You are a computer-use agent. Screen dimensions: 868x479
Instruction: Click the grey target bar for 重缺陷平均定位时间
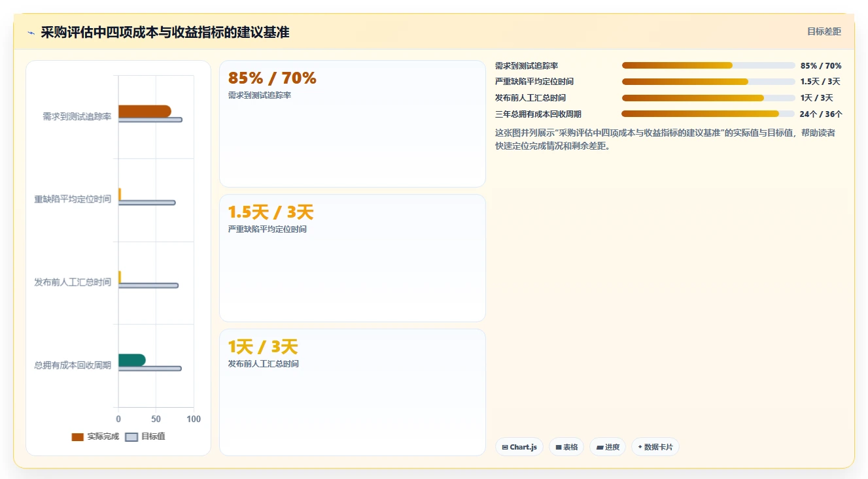(x=147, y=203)
